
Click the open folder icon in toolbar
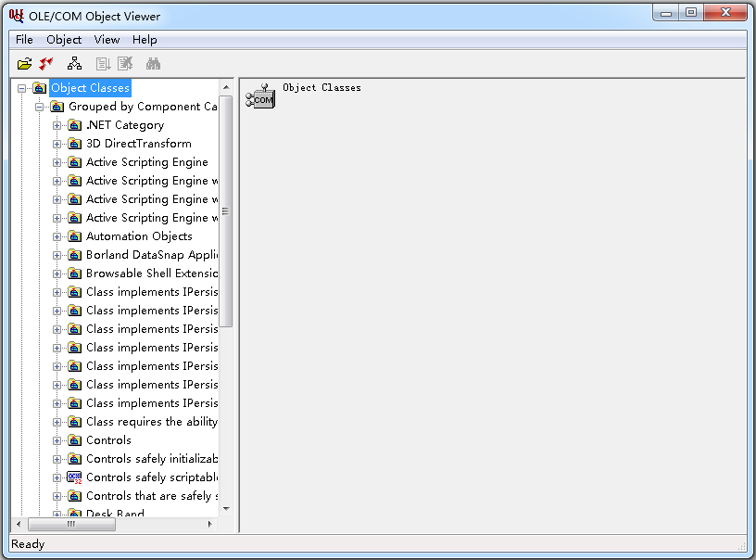(25, 64)
